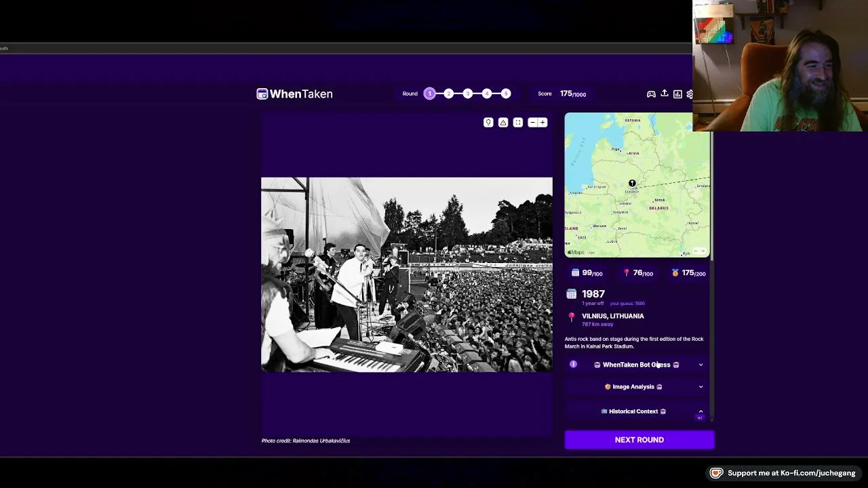Expand the Image Analysis section
The height and width of the screenshot is (488, 868).
[636, 387]
